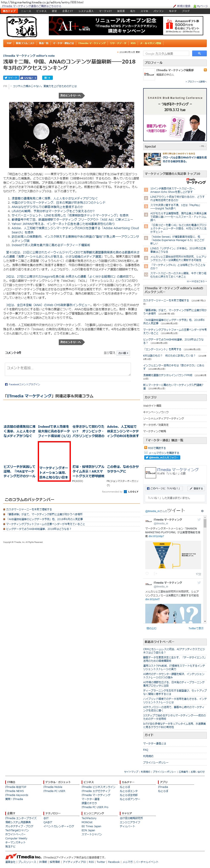The height and width of the screenshot is (868, 210).
Task: Click the コメントを追加 comment text box
Action: (x=68, y=369)
